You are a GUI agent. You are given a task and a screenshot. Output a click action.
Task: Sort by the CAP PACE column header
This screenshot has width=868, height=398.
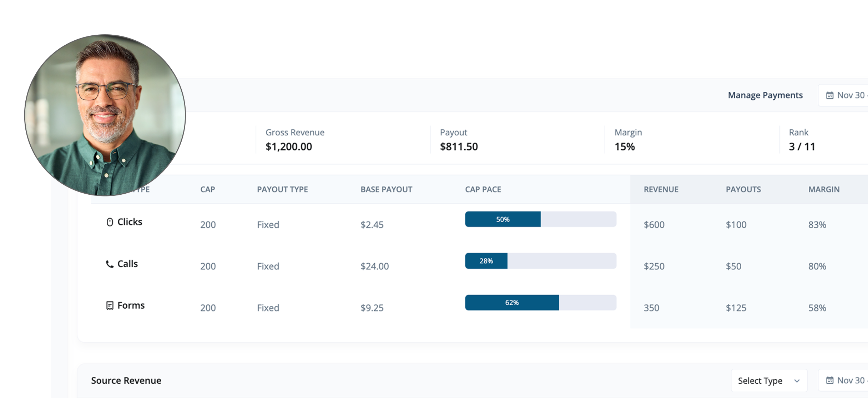pyautogui.click(x=483, y=189)
